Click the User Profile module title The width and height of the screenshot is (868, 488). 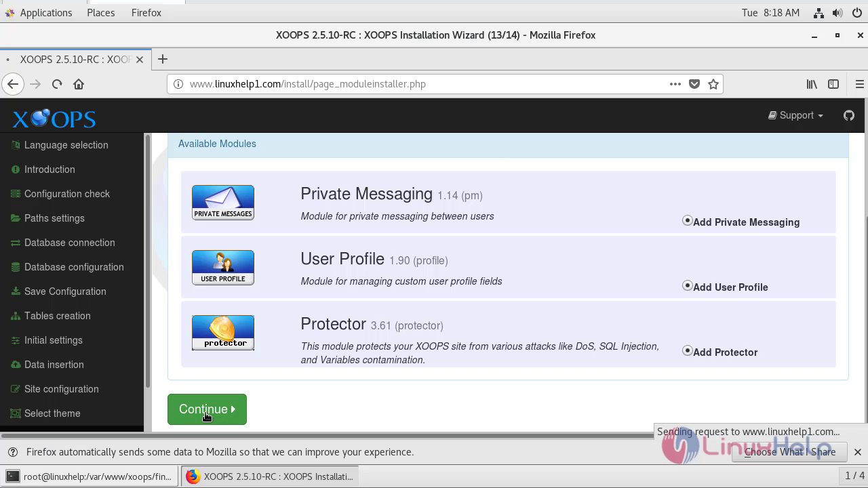pyautogui.click(x=342, y=259)
